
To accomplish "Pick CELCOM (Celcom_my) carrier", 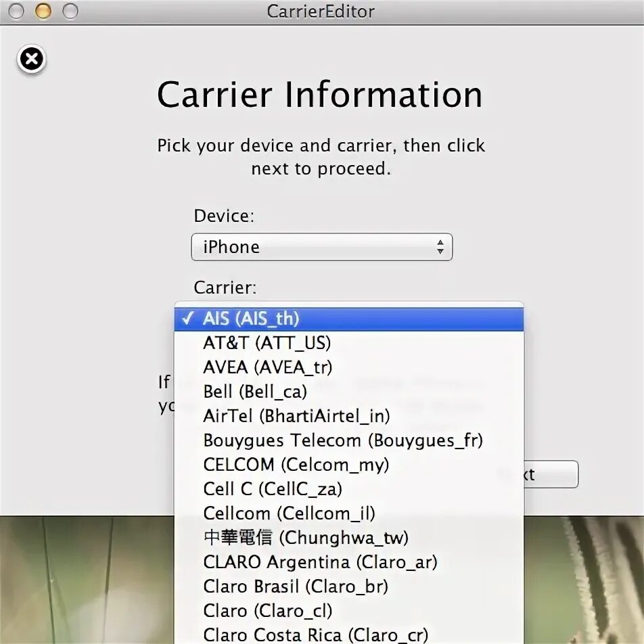I will (348, 465).
